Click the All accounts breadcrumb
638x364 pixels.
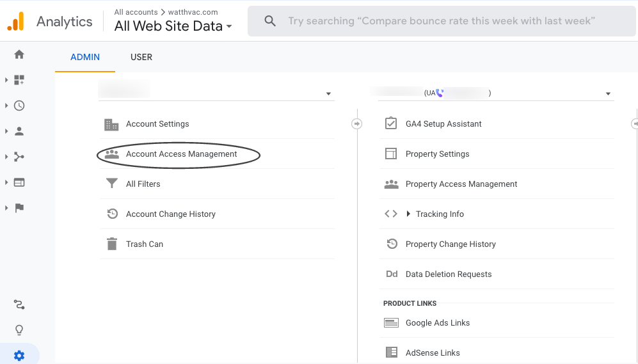(136, 12)
